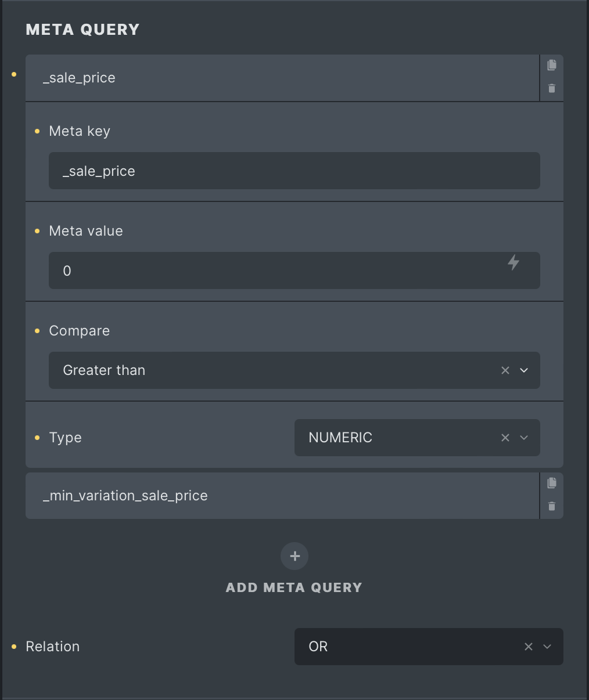Click the ADD META QUERY label
Viewport: 589px width, 700px height.
(294, 587)
